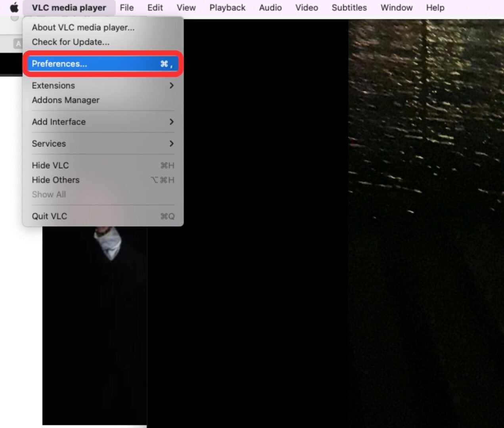The height and width of the screenshot is (428, 504).
Task: Expand the Services submenu
Action: [x=49, y=143]
